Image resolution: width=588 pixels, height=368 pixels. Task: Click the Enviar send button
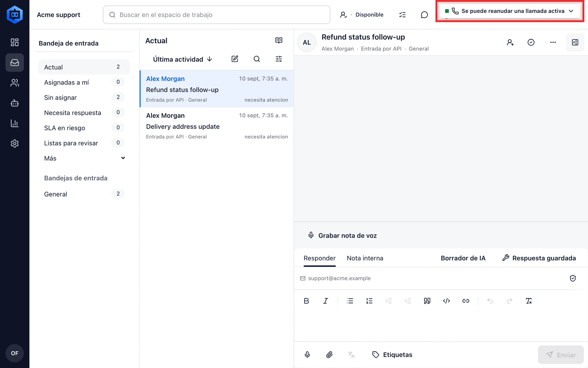click(561, 355)
